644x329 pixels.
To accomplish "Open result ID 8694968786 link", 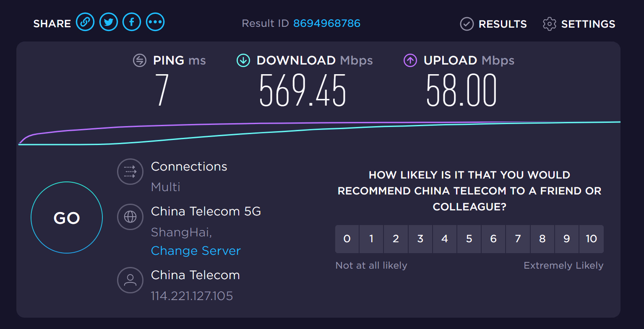I will 327,23.
